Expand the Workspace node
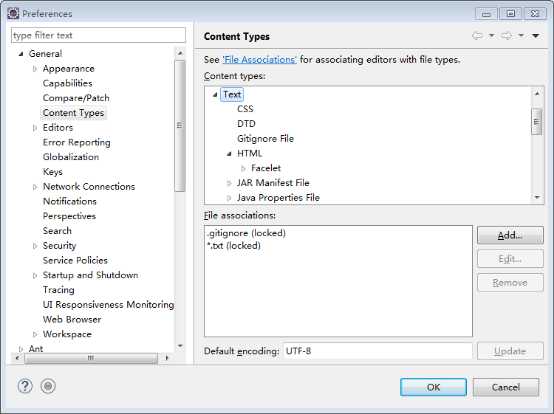The width and height of the screenshot is (554, 414). pyautogui.click(x=35, y=334)
